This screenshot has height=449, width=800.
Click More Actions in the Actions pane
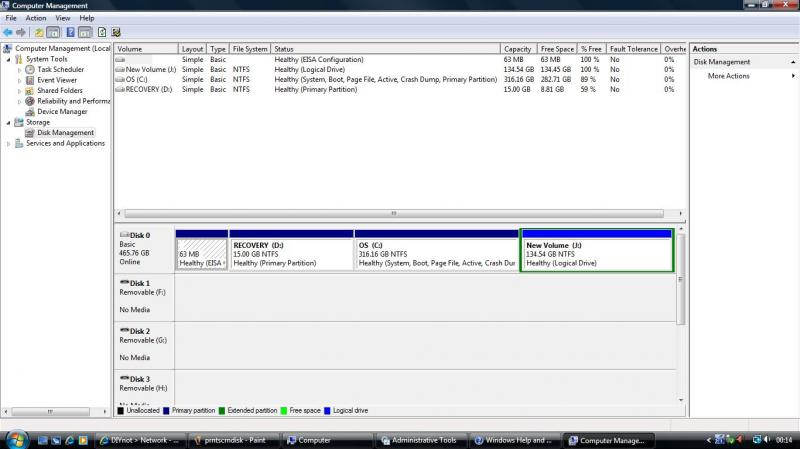728,76
